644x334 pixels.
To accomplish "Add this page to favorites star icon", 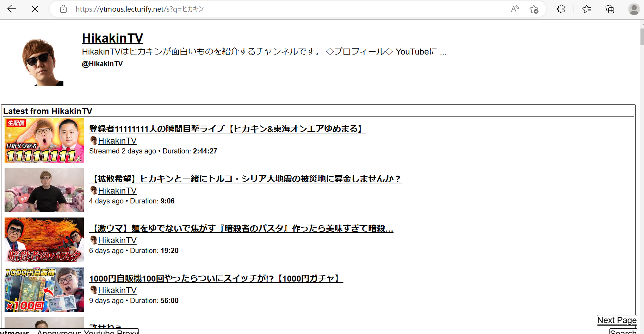I will point(534,9).
